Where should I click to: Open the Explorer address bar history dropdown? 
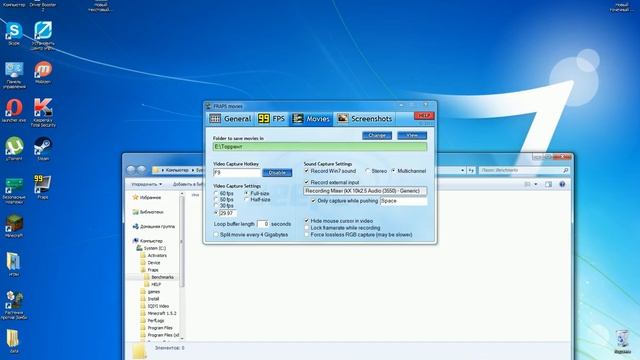tap(462, 170)
